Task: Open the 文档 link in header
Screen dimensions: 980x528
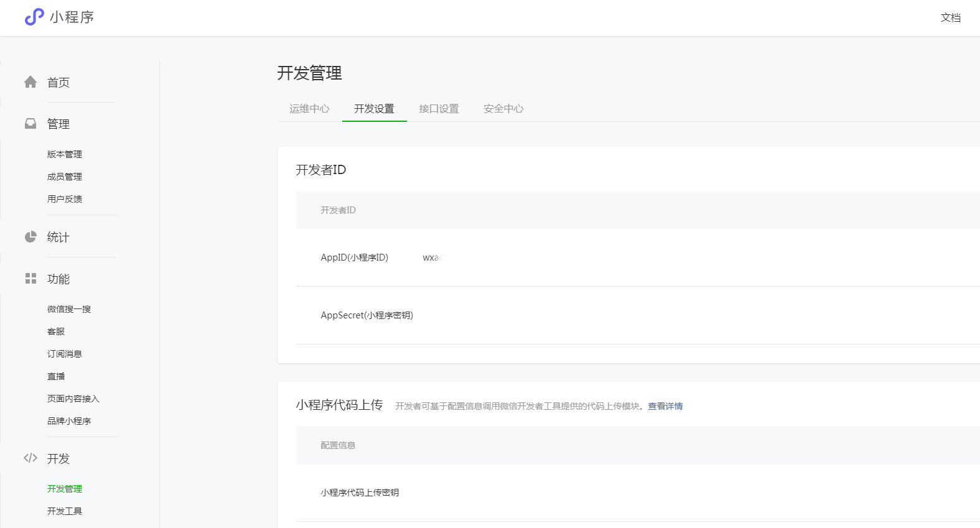Action: click(950, 17)
